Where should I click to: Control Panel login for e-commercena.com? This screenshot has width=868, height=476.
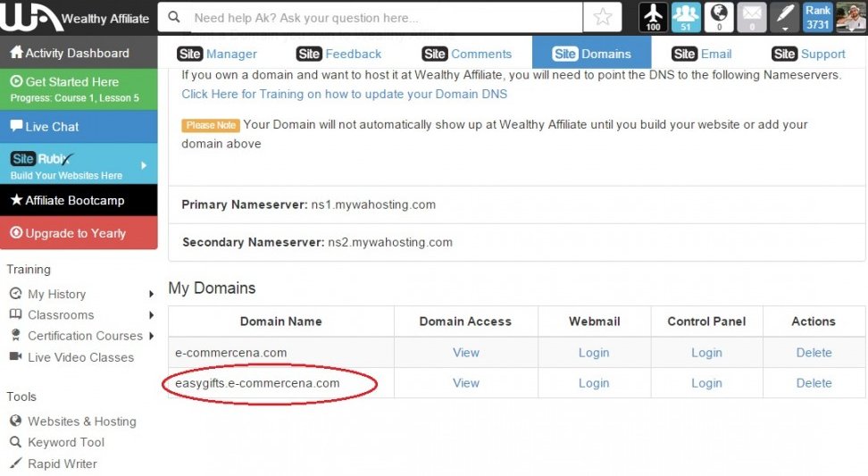click(x=707, y=353)
